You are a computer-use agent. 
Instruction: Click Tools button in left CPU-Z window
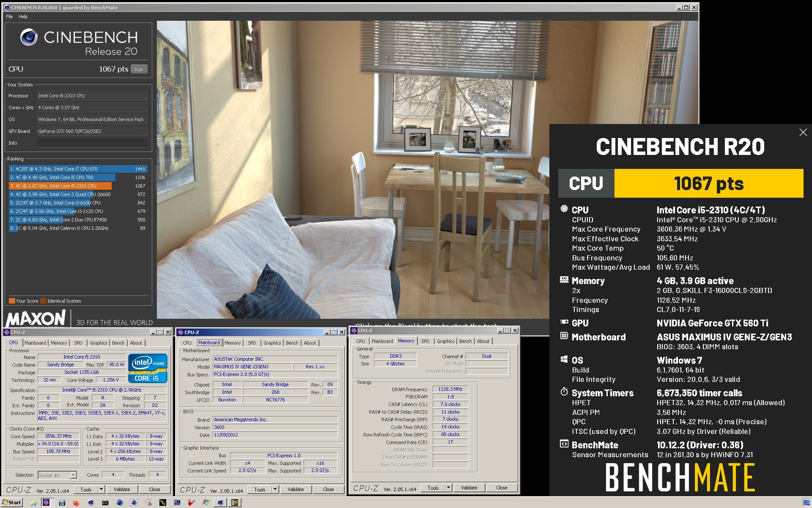coord(86,489)
